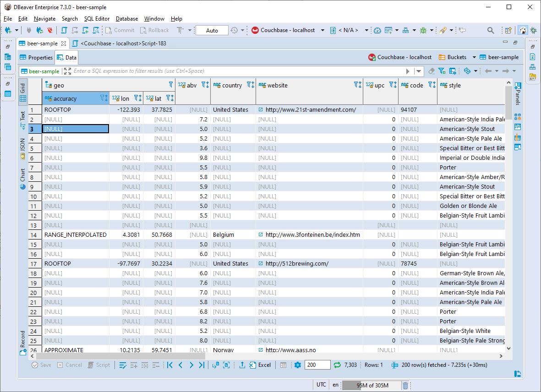Open result set settings gear icon
This screenshot has width=541, height=392.
click(298, 365)
